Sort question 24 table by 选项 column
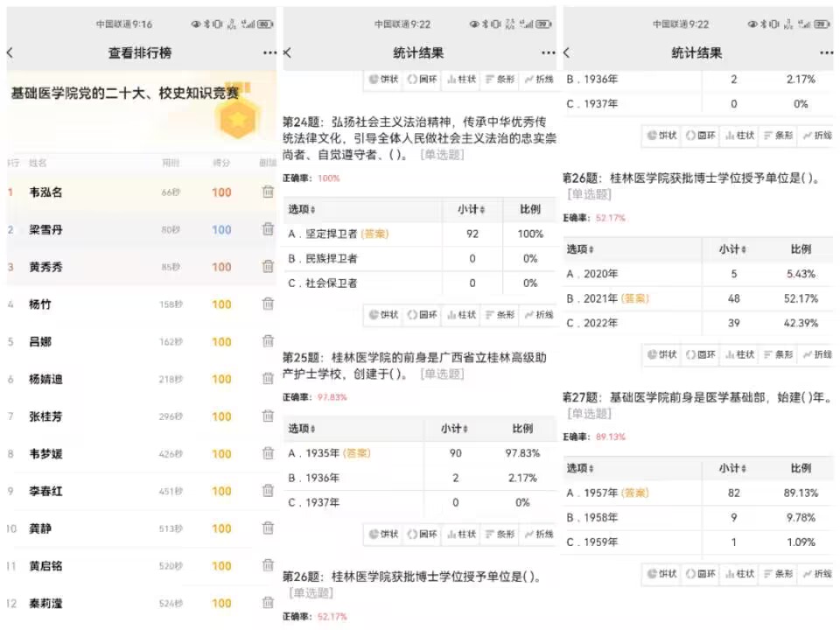The width and height of the screenshot is (840, 630). tap(302, 210)
